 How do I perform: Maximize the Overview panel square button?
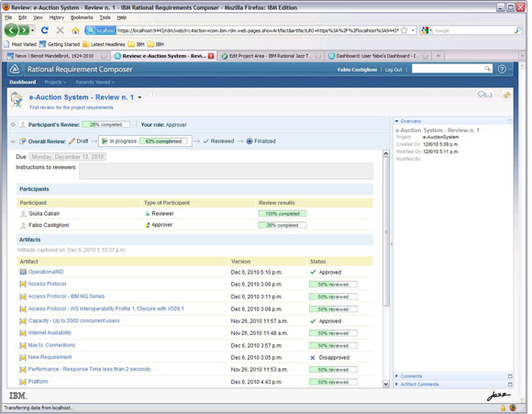pos(510,121)
